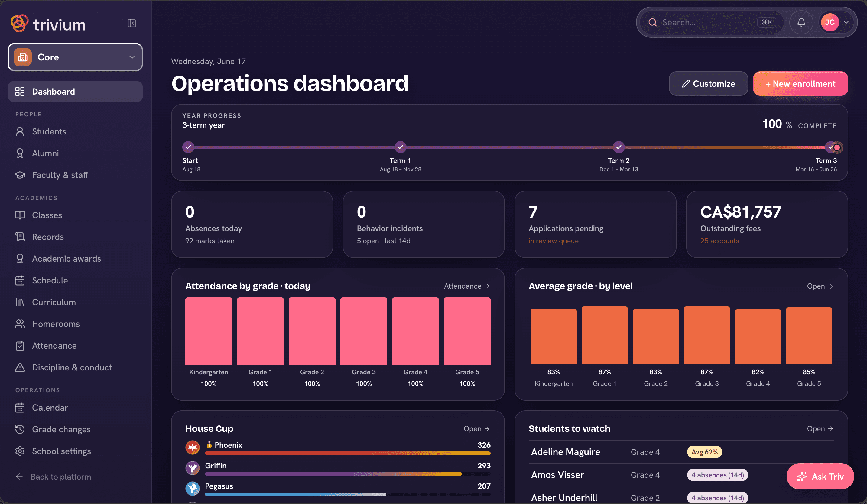
Task: Click the Core building icon
Action: pos(23,57)
